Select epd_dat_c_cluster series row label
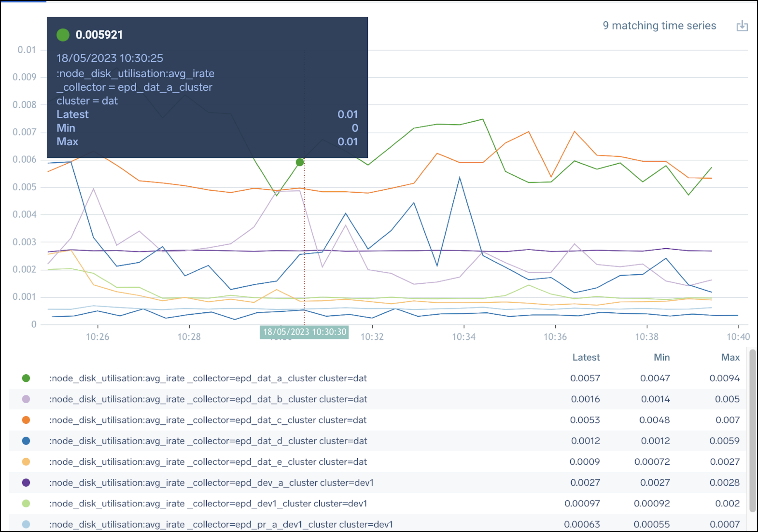This screenshot has height=532, width=758. point(208,420)
